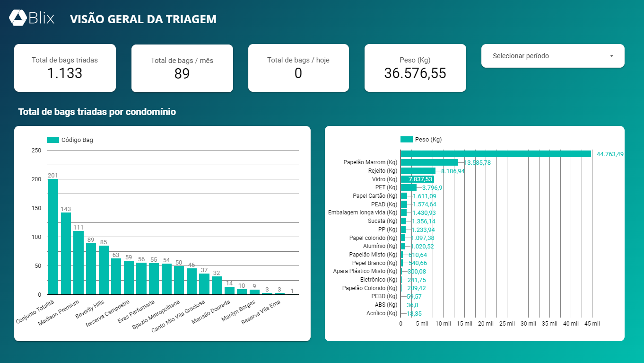Screen dimensions: 644x363
Task: Click the top bar valued 44.763,49
Action: tap(496, 154)
